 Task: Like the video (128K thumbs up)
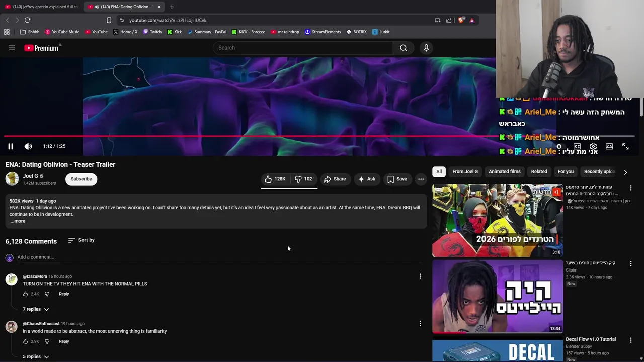[275, 179]
